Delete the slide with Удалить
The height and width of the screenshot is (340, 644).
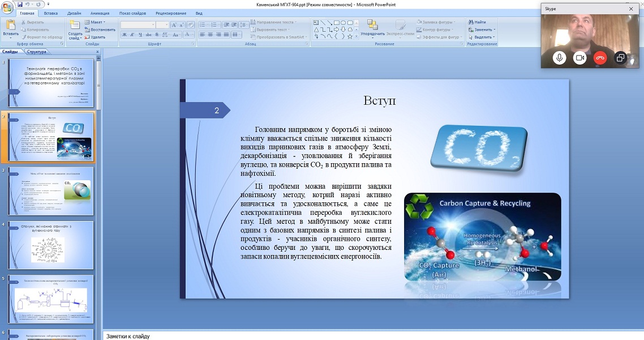[95, 37]
